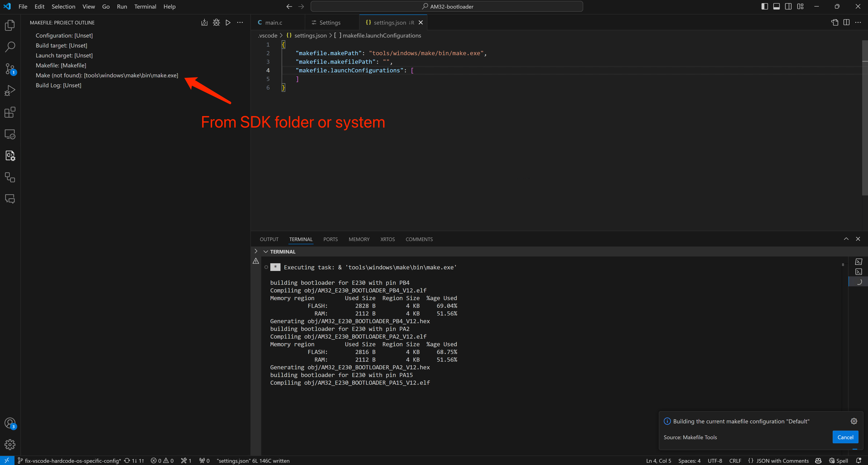Open notification settings gear

[x=854, y=421]
